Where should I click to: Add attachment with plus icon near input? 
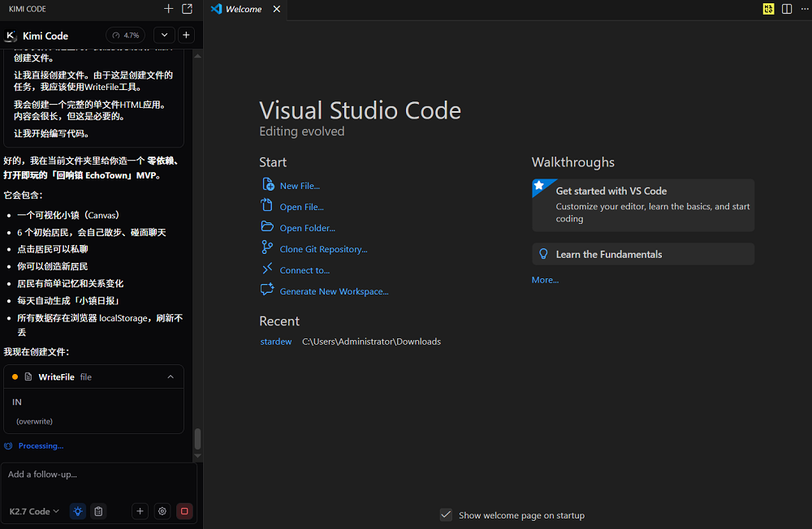140,511
